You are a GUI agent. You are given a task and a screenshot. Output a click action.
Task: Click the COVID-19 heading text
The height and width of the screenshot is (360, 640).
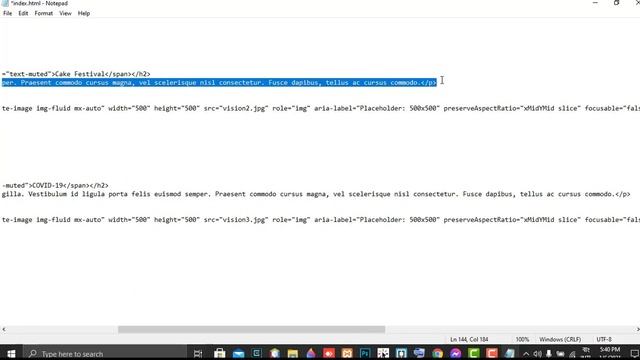coord(47,185)
